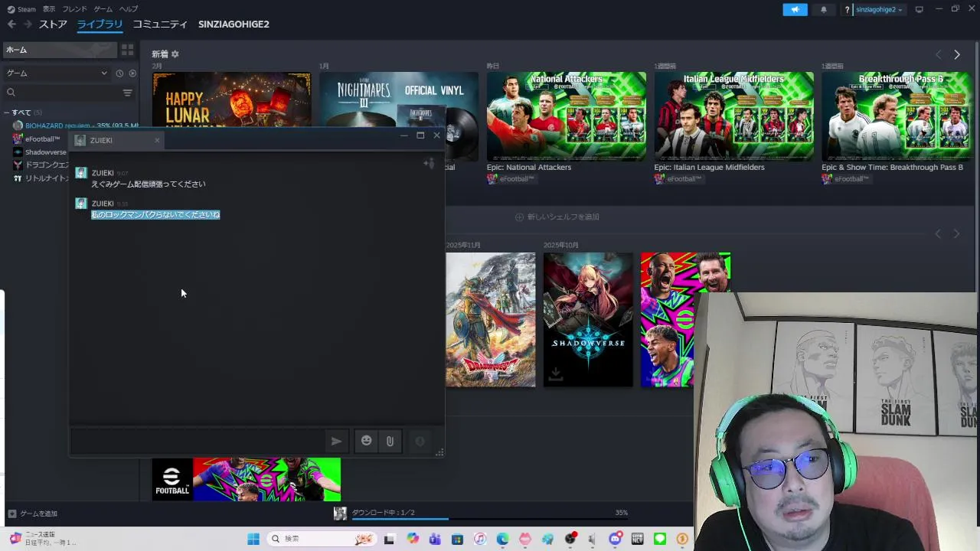Switch to Big Picture mode icon

[919, 9]
